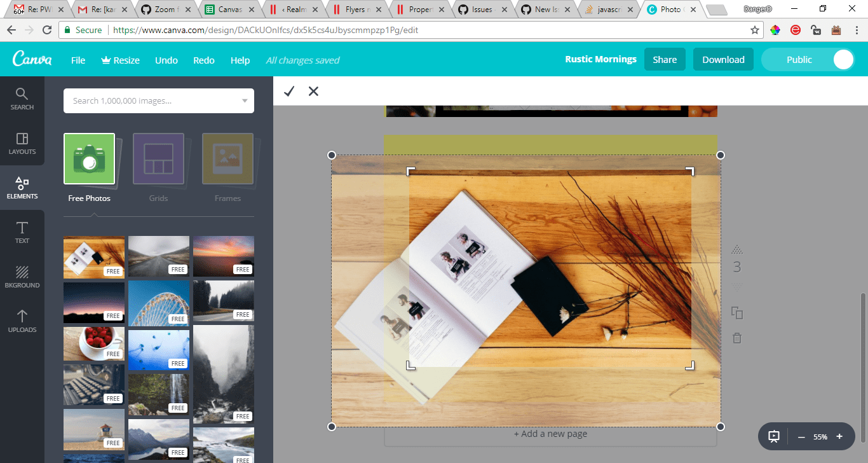
Task: Choose the Frames element category
Action: coord(227,159)
